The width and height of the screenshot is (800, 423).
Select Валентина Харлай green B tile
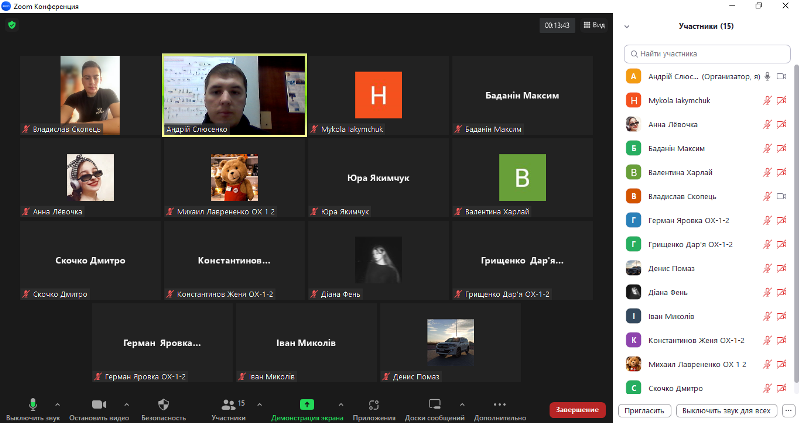pyautogui.click(x=522, y=178)
